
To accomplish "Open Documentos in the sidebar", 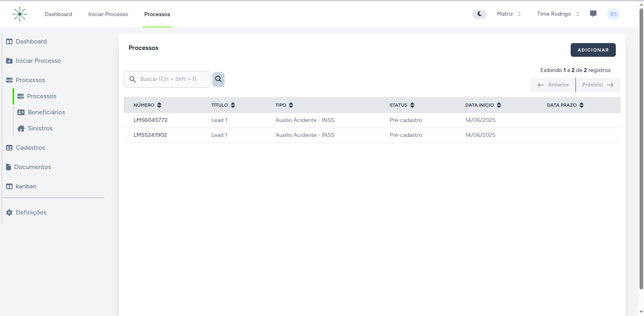I will (29, 167).
